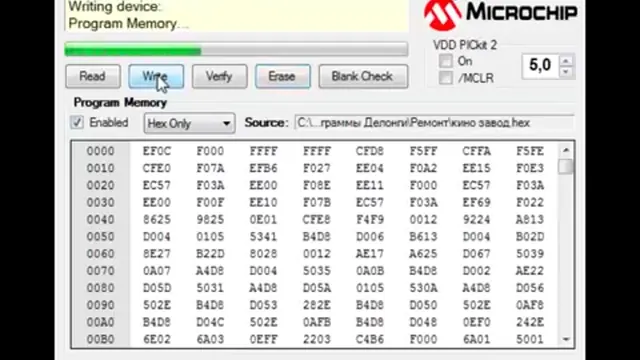
Task: Click cell F00F in row 0030
Action: tap(210, 203)
